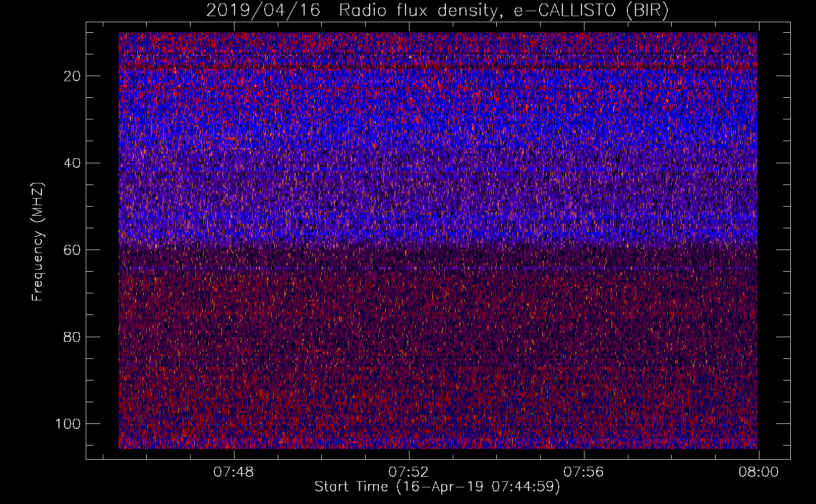Click the plot title '2019/04/16 Radio flux density, e-CALLISTO (BIR)'
The image size is (816, 504).
coord(437,11)
